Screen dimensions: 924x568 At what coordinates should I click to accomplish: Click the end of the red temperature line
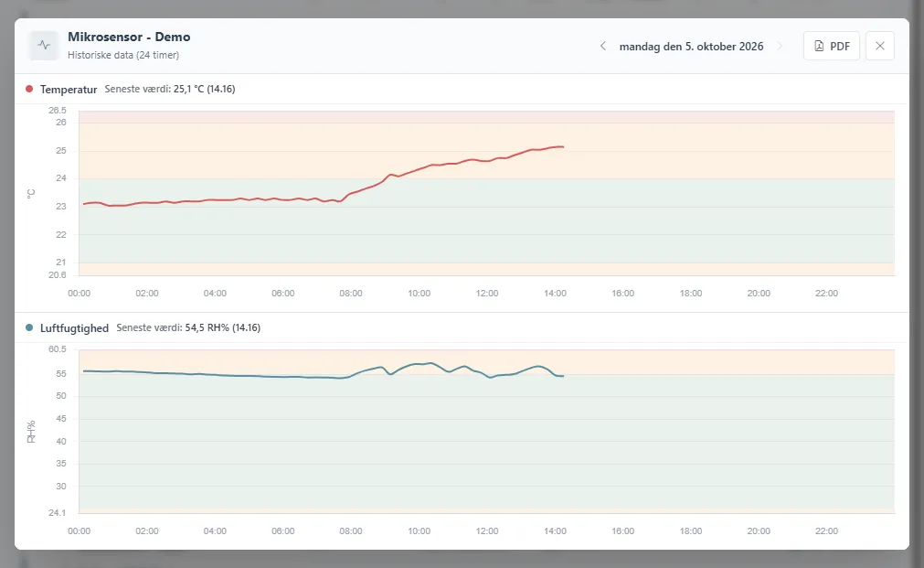click(563, 147)
